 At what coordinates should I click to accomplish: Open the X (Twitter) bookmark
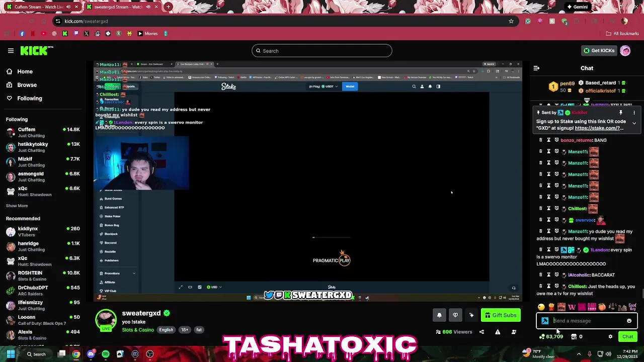pyautogui.click(x=87, y=34)
